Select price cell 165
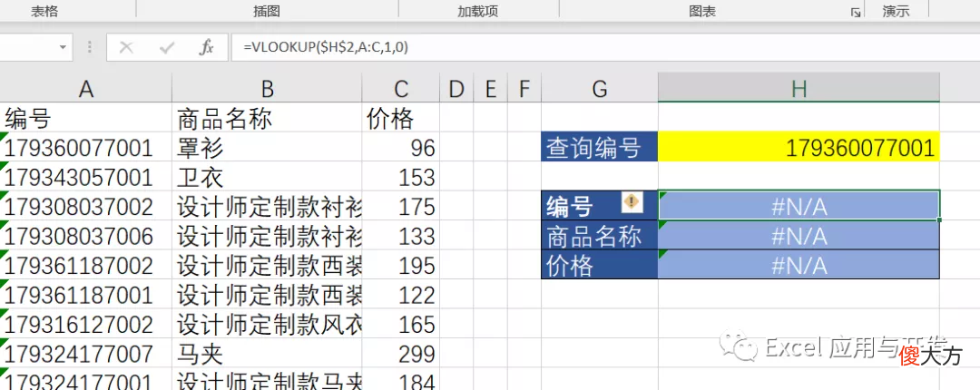This screenshot has height=390, width=980. click(401, 324)
